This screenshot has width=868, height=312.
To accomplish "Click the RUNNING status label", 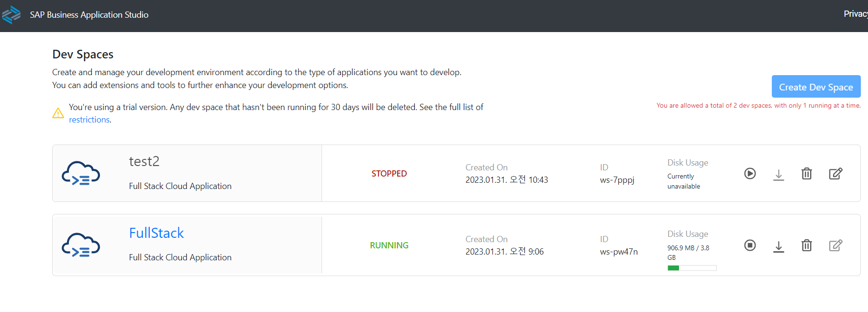I will pos(389,245).
